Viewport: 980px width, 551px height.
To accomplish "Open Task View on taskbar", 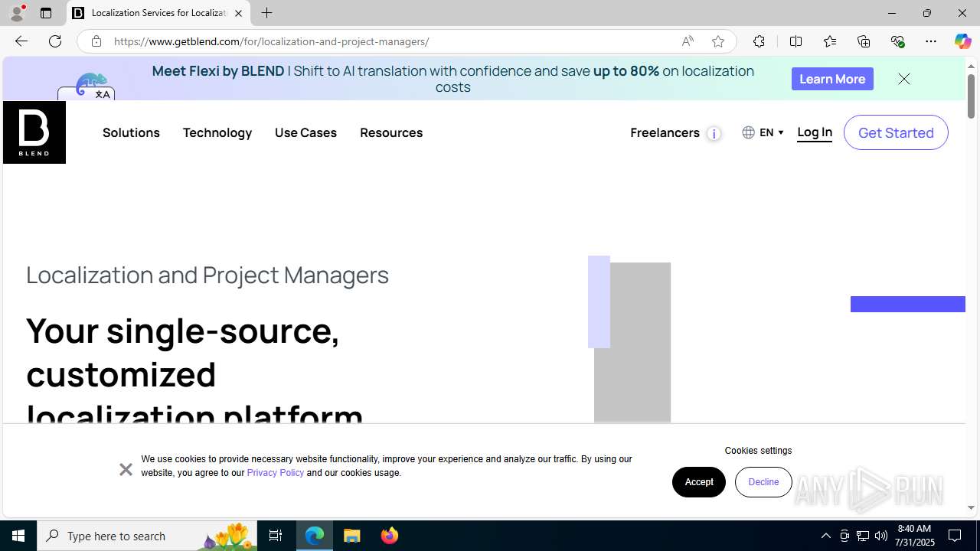I will pyautogui.click(x=276, y=536).
